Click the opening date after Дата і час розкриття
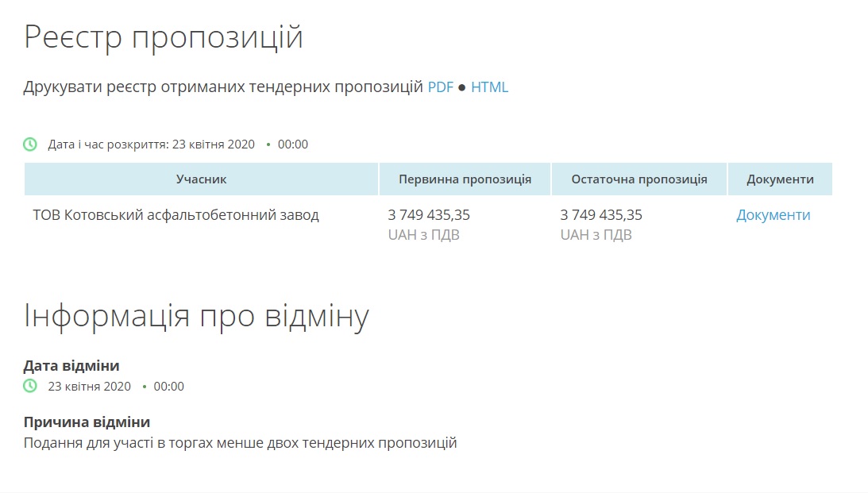This screenshot has width=868, height=493. coord(213,144)
